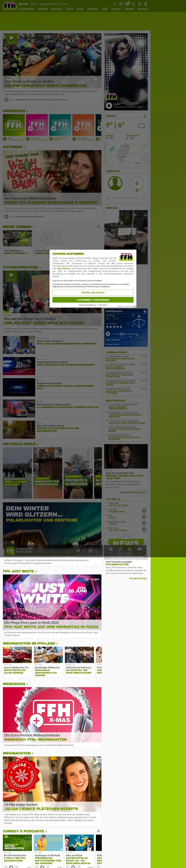Viewport: 186px width, 868px height.
Task: Select the FFH+ 80er webradio tile
Action: click(x=37, y=125)
